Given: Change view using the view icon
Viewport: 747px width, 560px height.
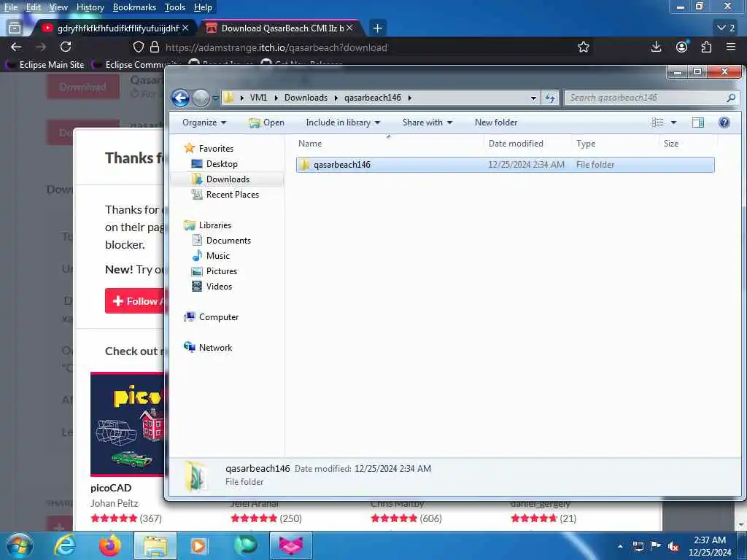Looking at the screenshot, I should [x=658, y=122].
